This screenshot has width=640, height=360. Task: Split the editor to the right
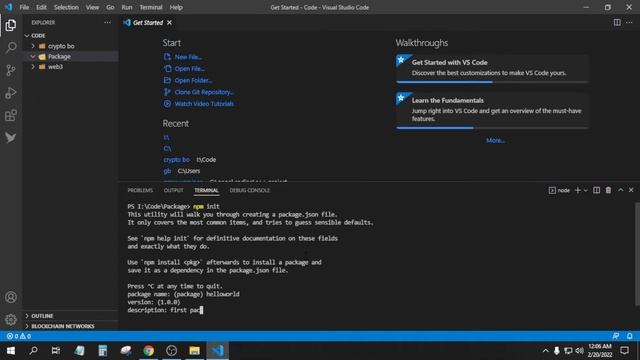pos(617,22)
